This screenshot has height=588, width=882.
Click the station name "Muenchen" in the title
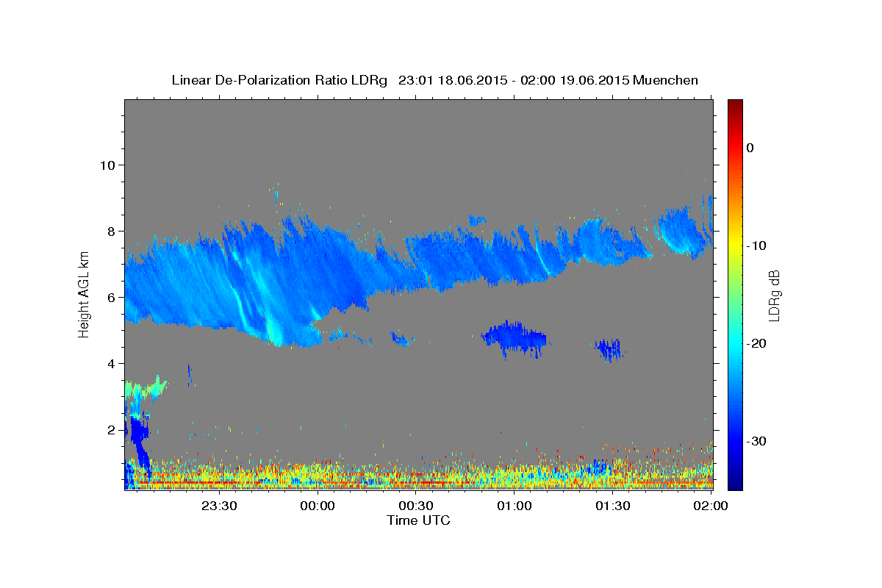666,80
